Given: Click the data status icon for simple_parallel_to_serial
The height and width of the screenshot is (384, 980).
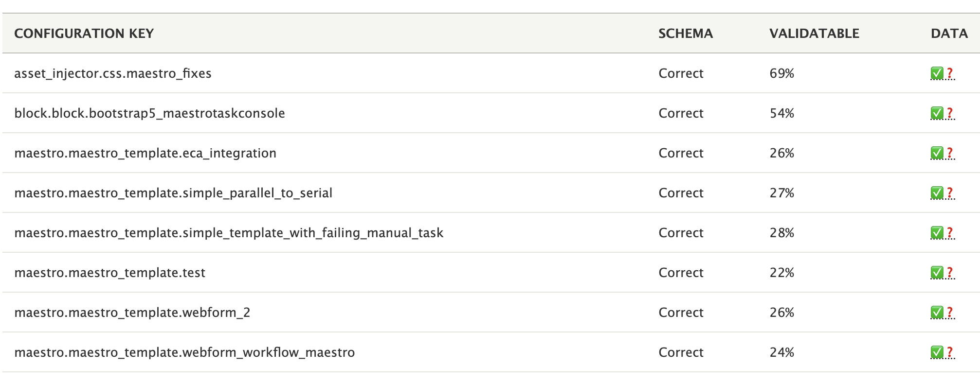Looking at the screenshot, I should [x=943, y=193].
